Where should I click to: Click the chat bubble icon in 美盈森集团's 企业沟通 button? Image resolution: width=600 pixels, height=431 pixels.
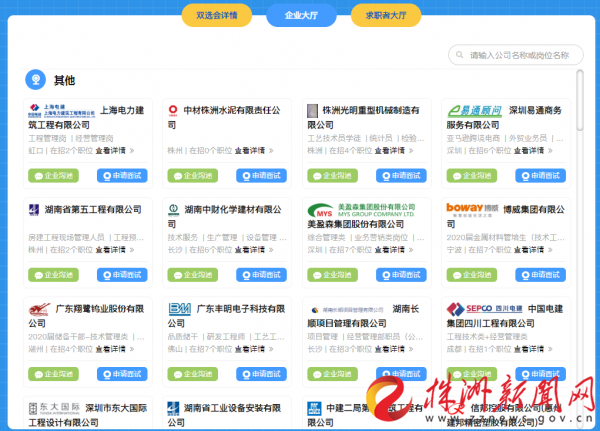(317, 275)
